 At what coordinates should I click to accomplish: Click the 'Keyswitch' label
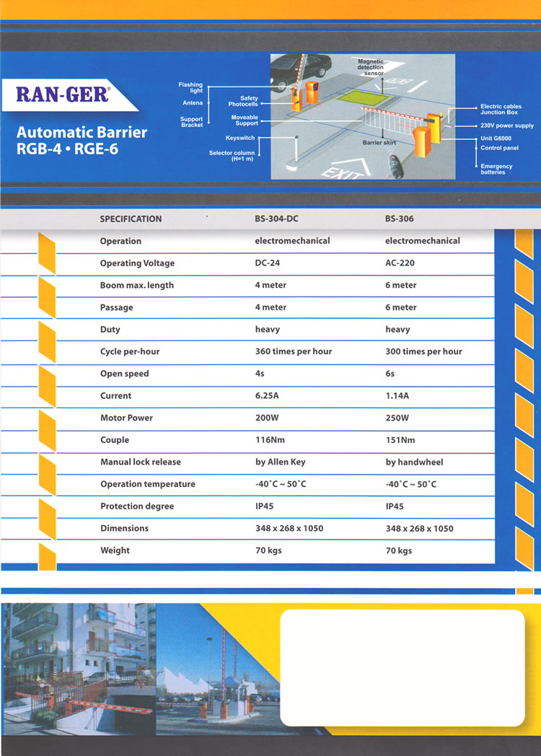(240, 138)
